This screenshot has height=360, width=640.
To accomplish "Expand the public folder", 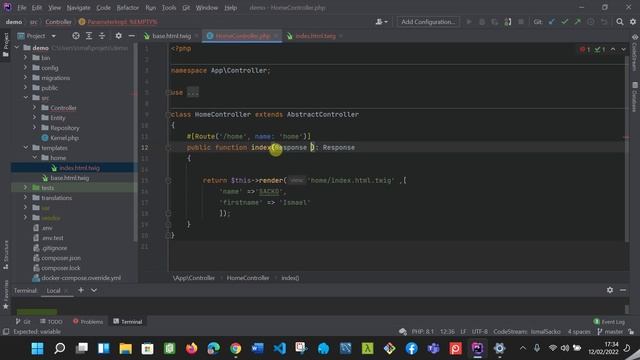I will 26,88.
